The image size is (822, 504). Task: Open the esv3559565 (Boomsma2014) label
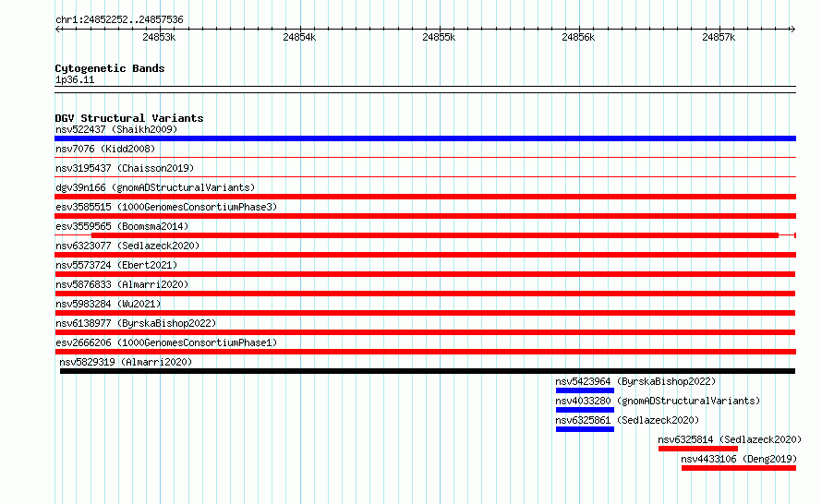click(122, 226)
